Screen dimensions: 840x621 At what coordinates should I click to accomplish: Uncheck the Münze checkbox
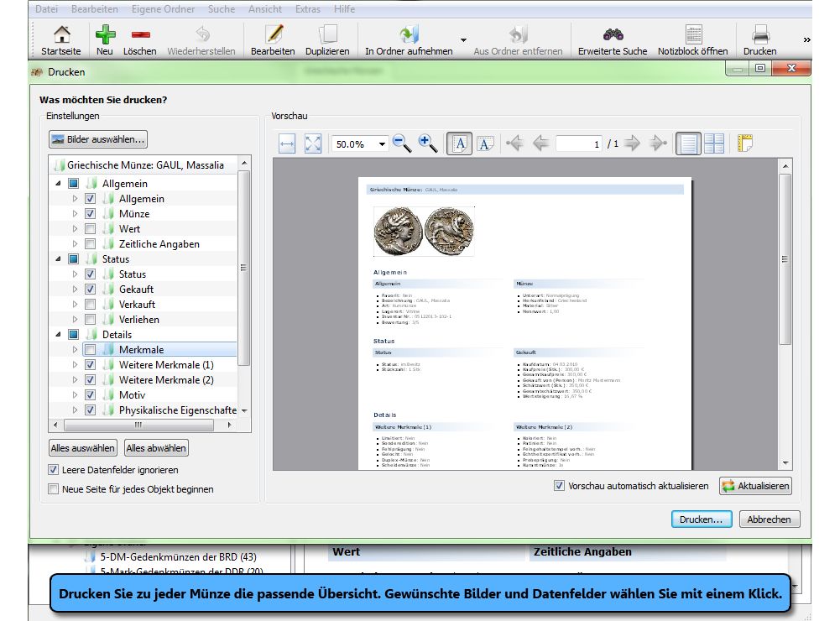91,214
